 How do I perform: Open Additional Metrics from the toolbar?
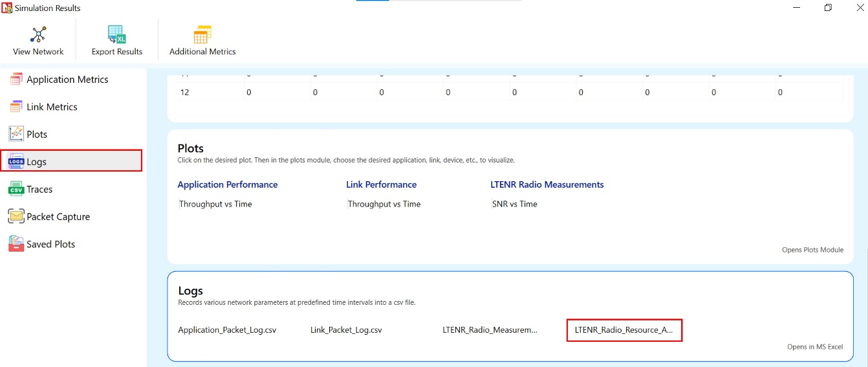(x=202, y=35)
